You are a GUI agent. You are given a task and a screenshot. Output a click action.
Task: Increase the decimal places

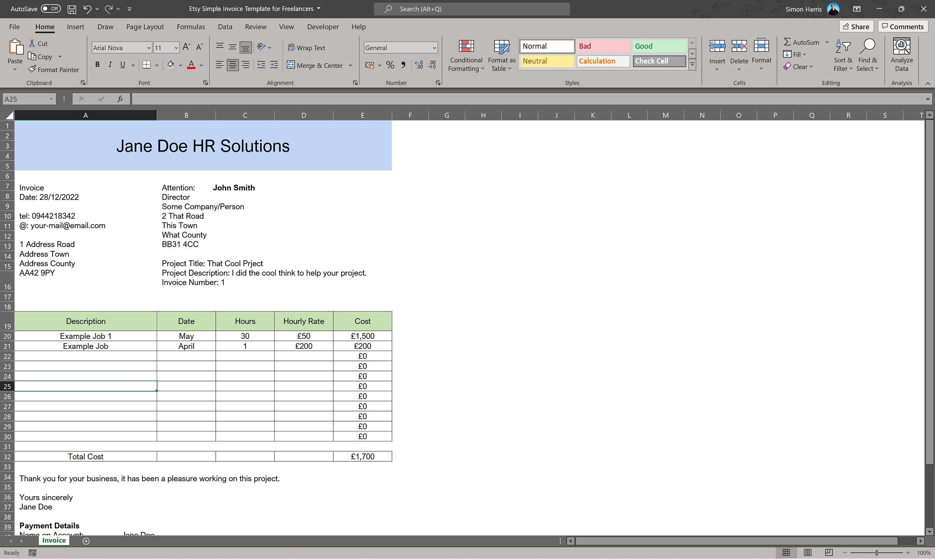tap(418, 64)
